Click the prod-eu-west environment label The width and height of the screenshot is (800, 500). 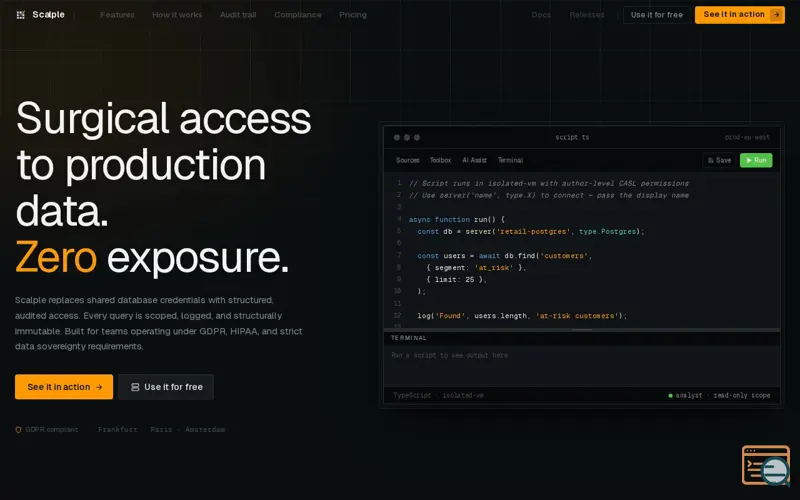pyautogui.click(x=747, y=137)
